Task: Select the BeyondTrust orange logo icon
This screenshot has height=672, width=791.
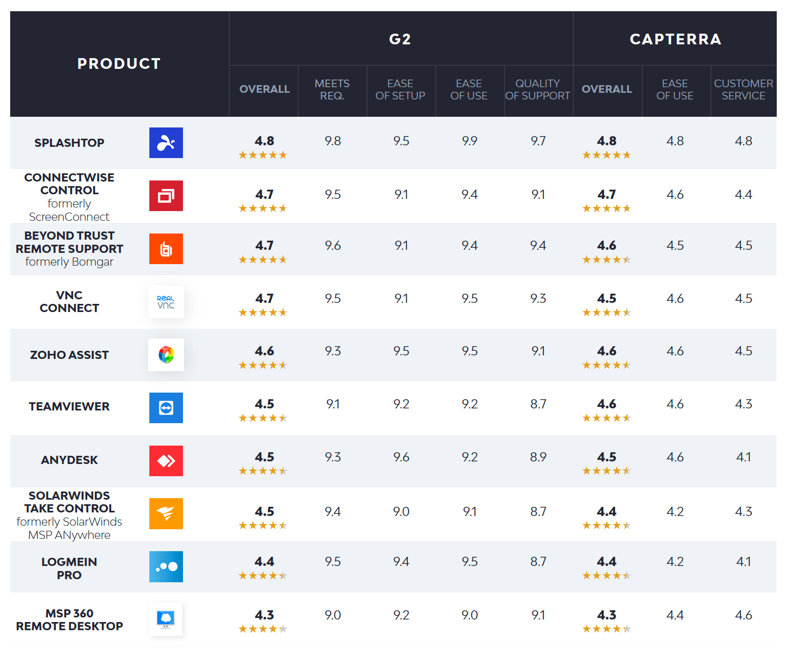Action: click(x=166, y=249)
